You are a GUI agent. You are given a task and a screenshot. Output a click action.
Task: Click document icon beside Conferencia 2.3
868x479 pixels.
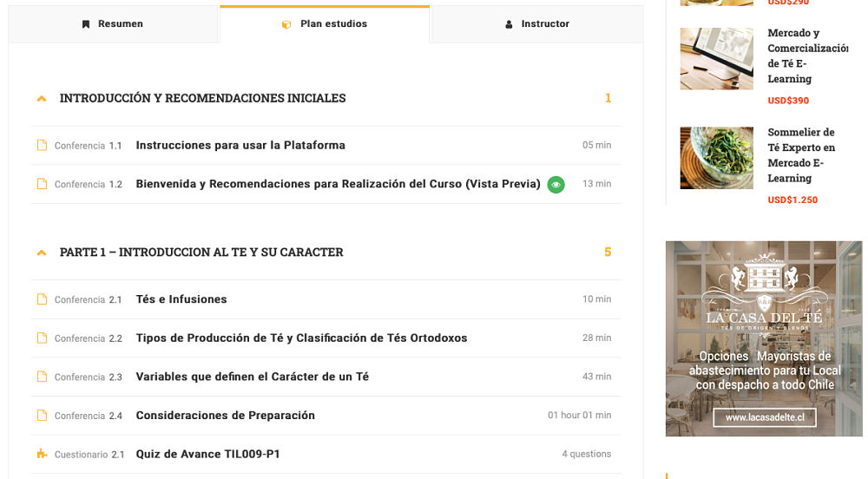click(x=42, y=377)
